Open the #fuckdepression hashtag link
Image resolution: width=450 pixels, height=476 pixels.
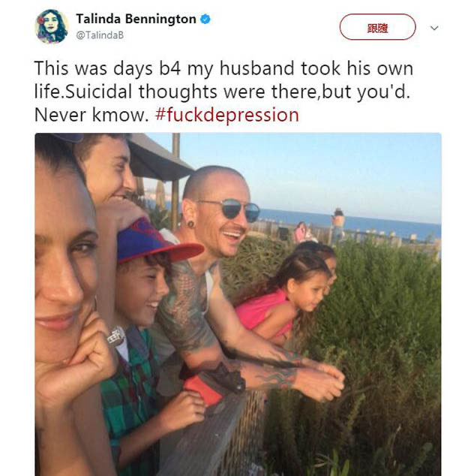coord(226,115)
